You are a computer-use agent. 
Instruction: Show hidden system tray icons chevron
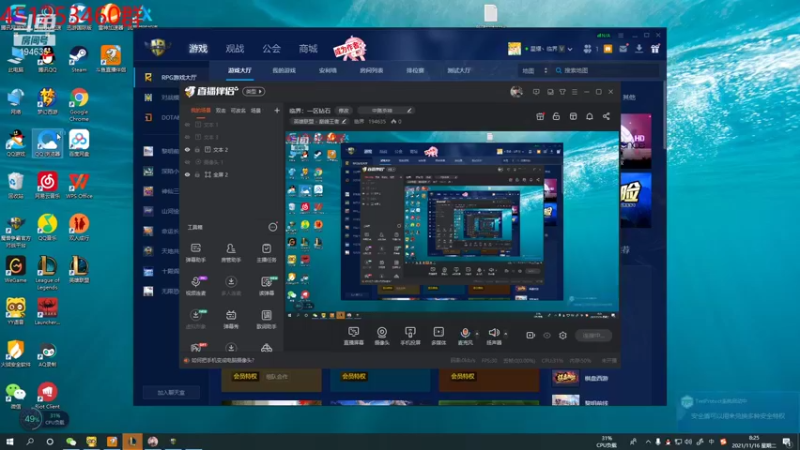click(x=648, y=442)
